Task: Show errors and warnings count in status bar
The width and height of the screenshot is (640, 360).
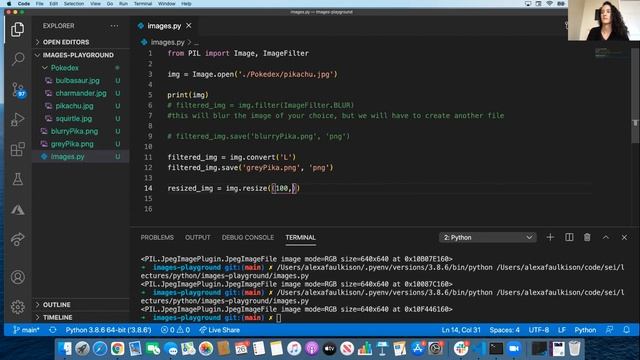Action: [x=175, y=330]
